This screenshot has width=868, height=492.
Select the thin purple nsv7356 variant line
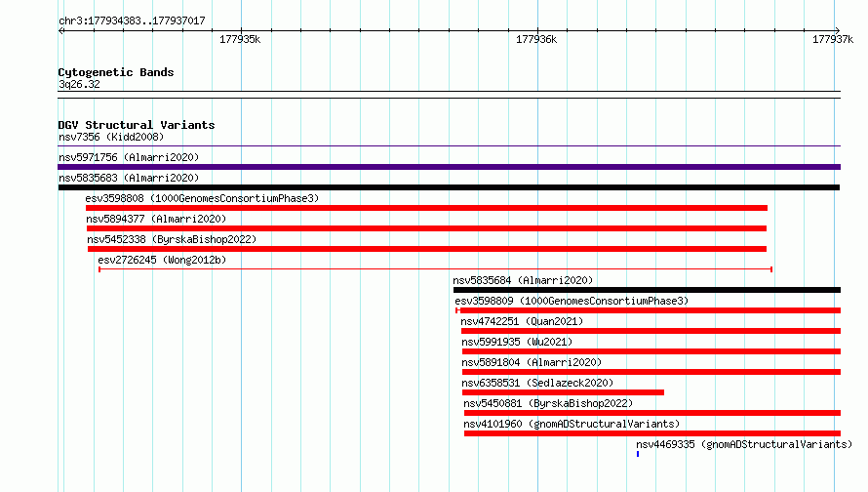pos(449,146)
